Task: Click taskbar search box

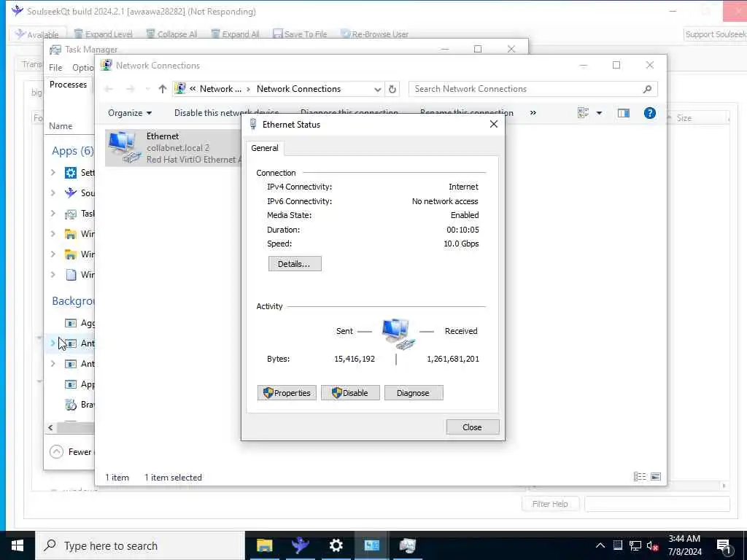Action: pyautogui.click(x=140, y=545)
